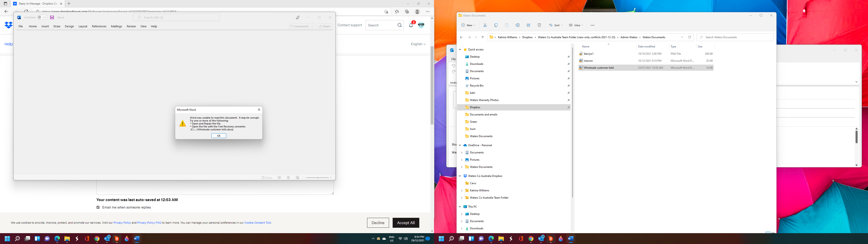Toggle 'Email me when someone replies' checkbox
Image resolution: width=868 pixels, height=244 pixels.
98,207
